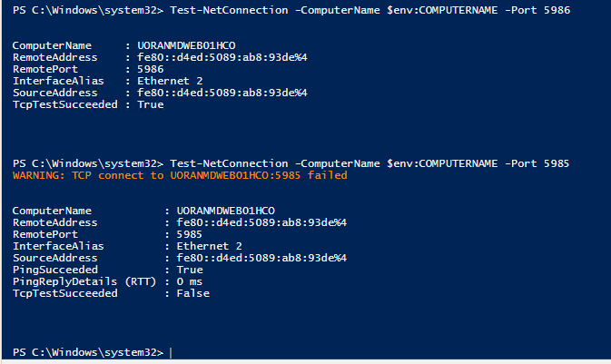
Task: Click the PingReplyDetails (RTT) 0 ms line
Action: tap(111, 281)
